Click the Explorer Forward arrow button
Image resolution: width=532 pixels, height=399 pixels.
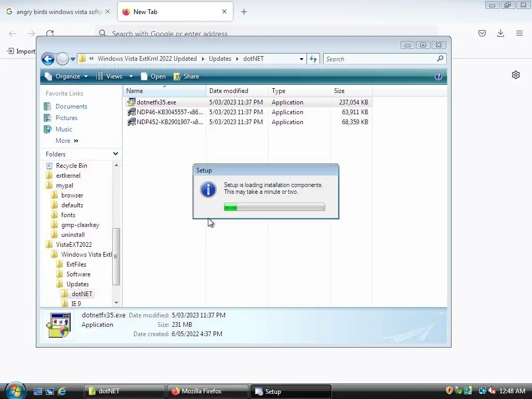point(62,59)
